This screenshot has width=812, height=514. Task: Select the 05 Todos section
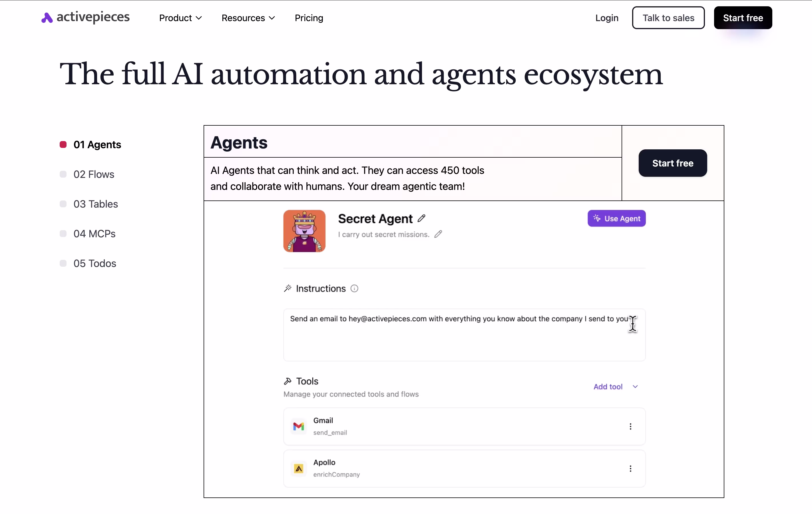point(95,263)
